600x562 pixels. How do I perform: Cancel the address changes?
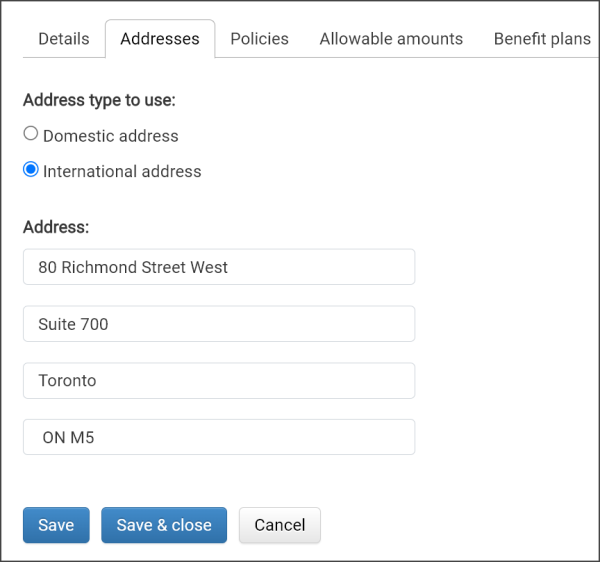tap(279, 525)
